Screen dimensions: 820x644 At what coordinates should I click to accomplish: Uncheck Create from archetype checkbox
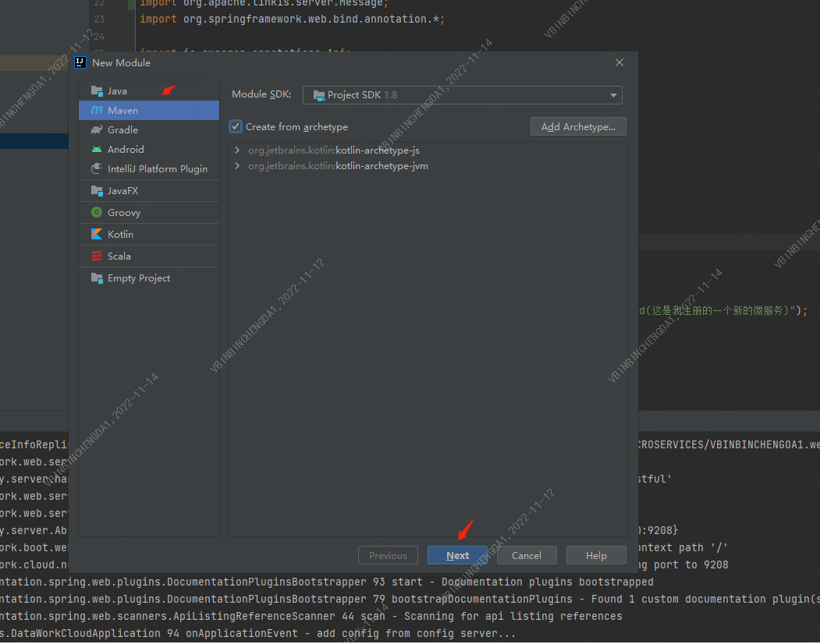(236, 126)
